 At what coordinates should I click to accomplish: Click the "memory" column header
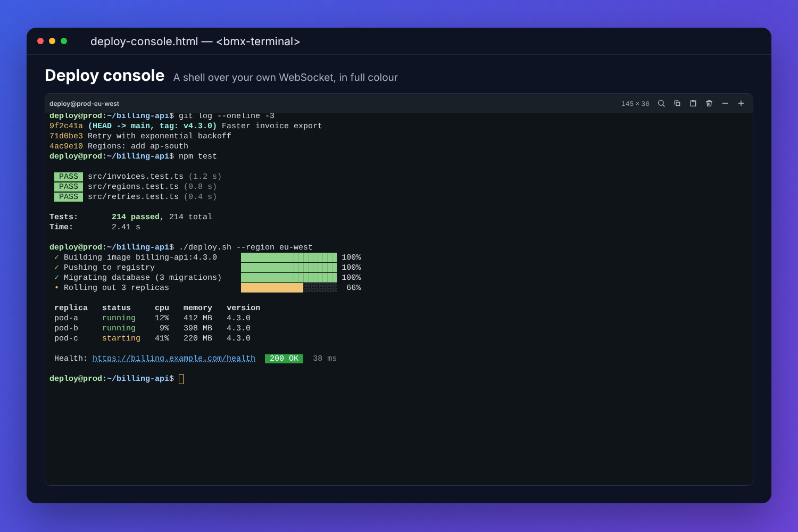(198, 308)
